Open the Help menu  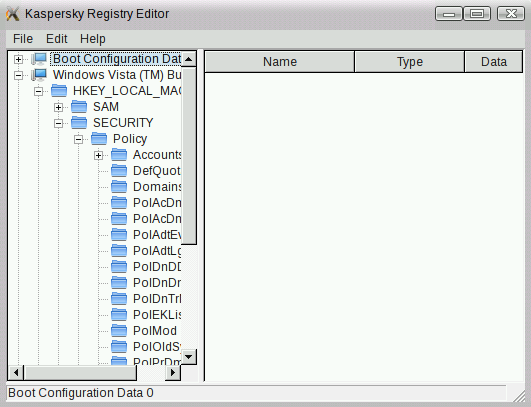coord(92,39)
